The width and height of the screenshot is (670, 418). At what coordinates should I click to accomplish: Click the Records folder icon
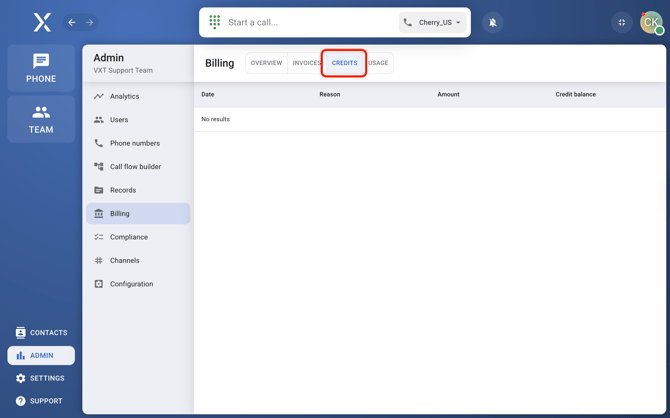pos(99,190)
